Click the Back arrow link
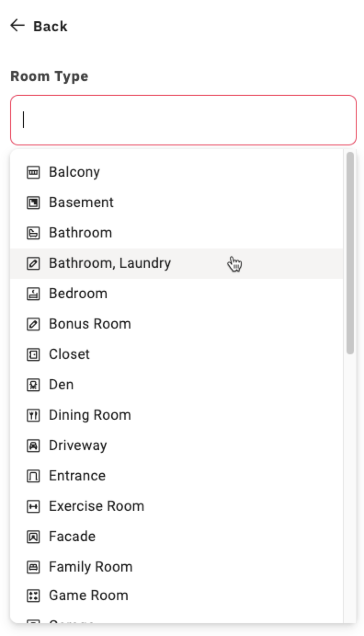This screenshot has height=636, width=364. pos(17,26)
